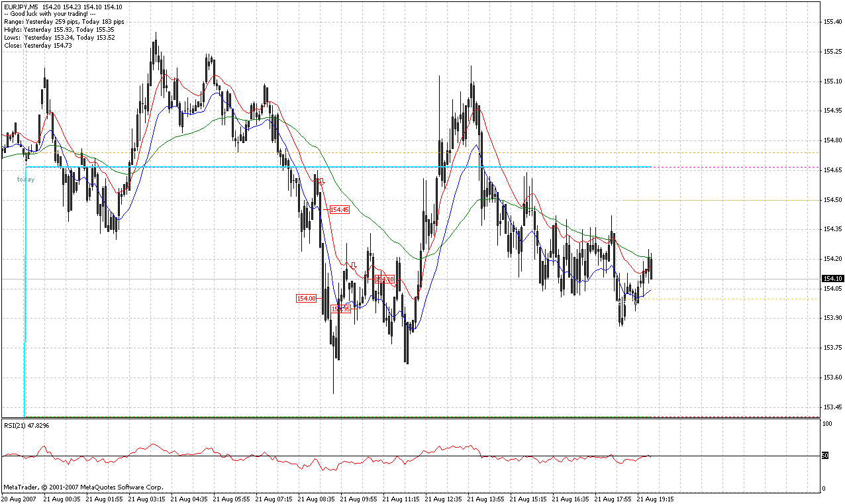
Task: Click the '20 Aug 2007' time axis label
Action: tap(19, 498)
